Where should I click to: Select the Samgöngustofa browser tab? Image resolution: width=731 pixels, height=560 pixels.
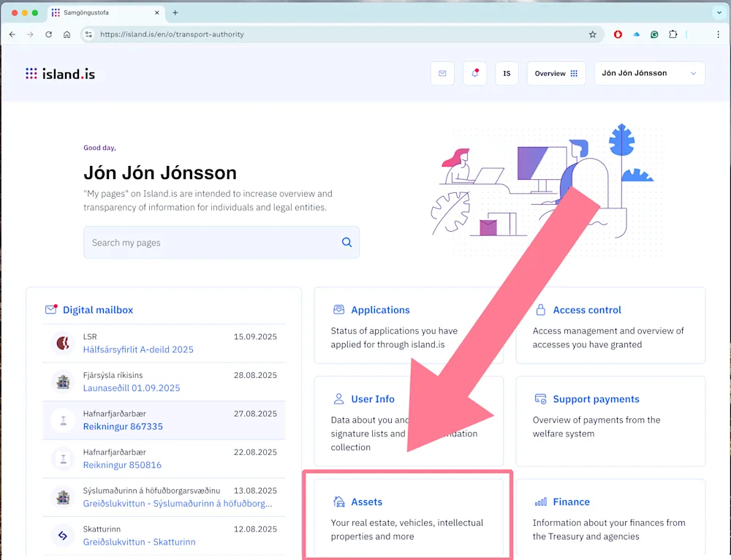(x=106, y=12)
